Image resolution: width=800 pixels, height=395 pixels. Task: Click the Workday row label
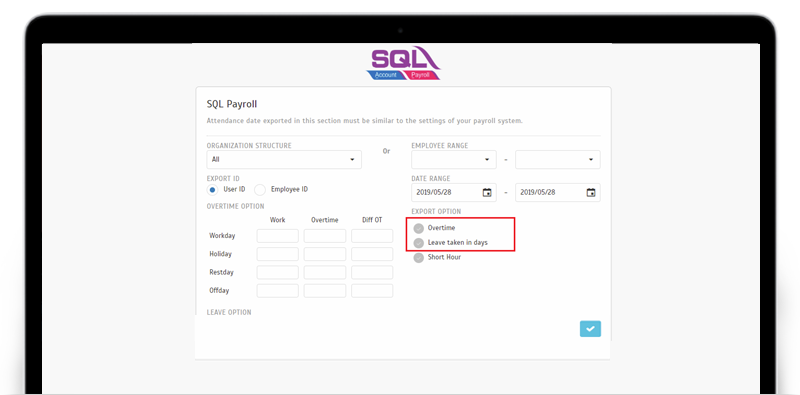click(222, 236)
